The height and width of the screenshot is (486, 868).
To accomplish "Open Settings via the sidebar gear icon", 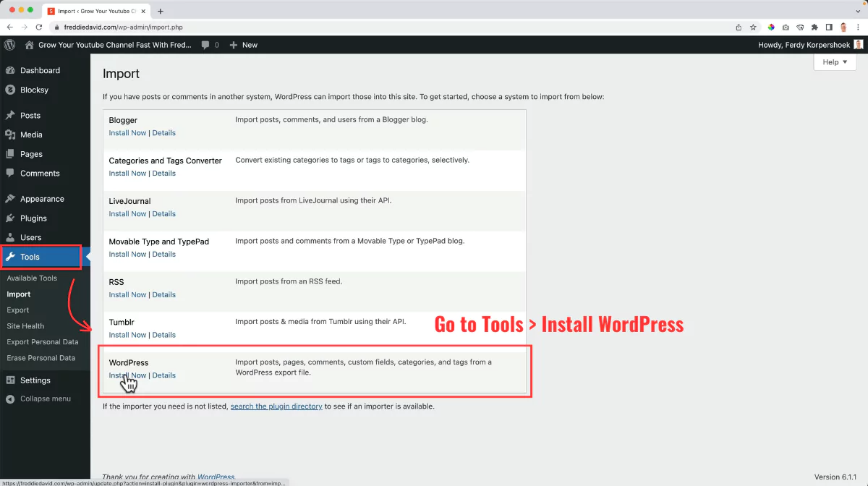I will (12, 380).
